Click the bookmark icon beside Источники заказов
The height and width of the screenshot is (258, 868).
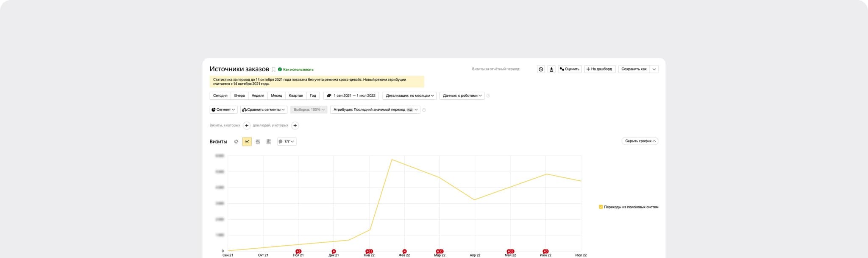(x=273, y=70)
